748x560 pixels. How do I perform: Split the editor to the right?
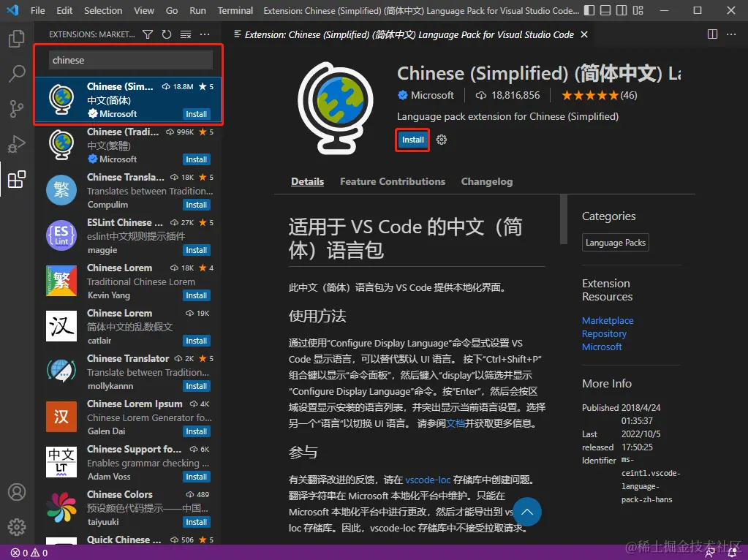(712, 34)
